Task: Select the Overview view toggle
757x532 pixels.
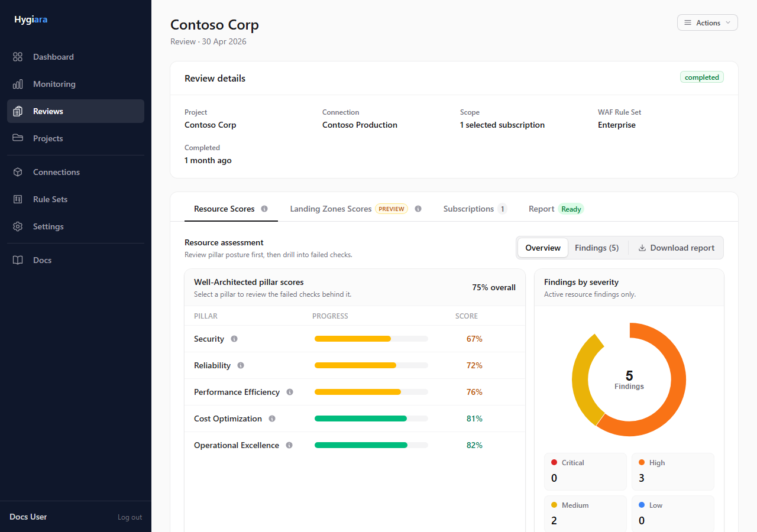Action: [x=543, y=248]
